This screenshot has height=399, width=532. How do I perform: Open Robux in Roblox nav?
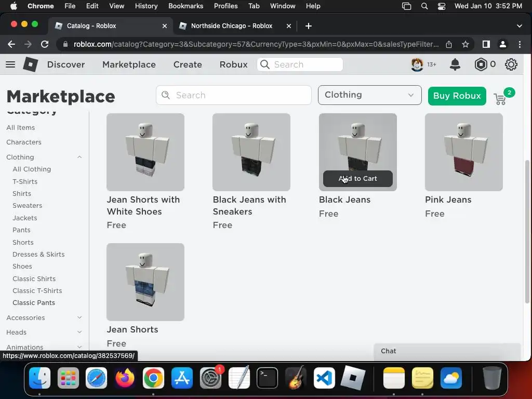pyautogui.click(x=233, y=64)
